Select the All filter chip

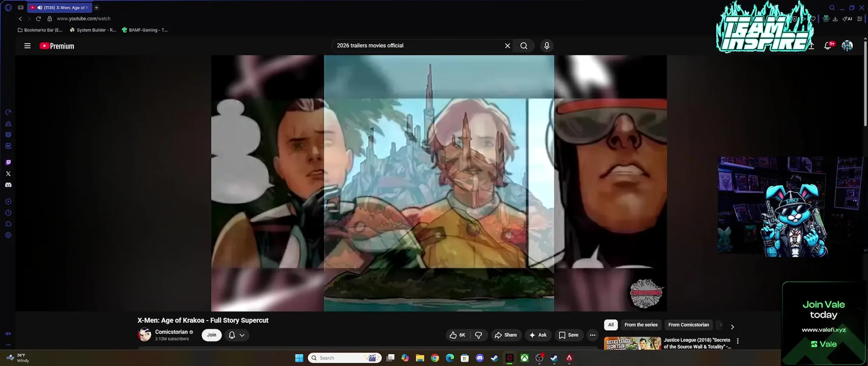coord(611,325)
